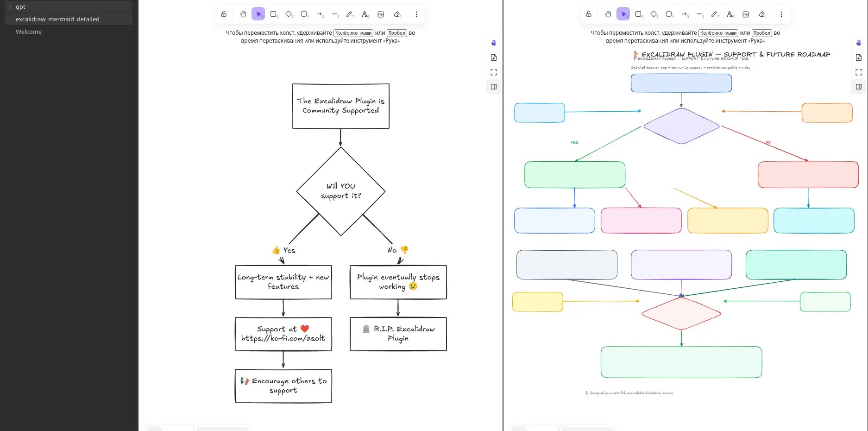The image size is (868, 431).
Task: Click document-plus icon beside black-and-white flowchart
Action: coord(494,57)
